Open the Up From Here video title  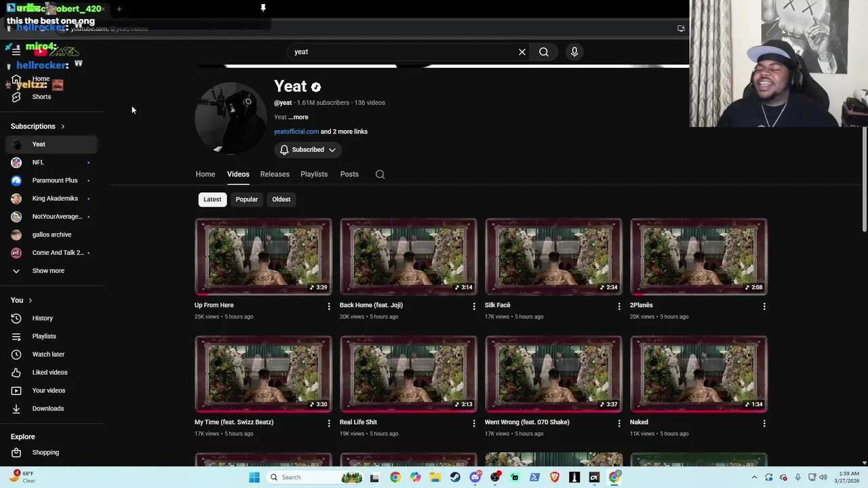[214, 305]
